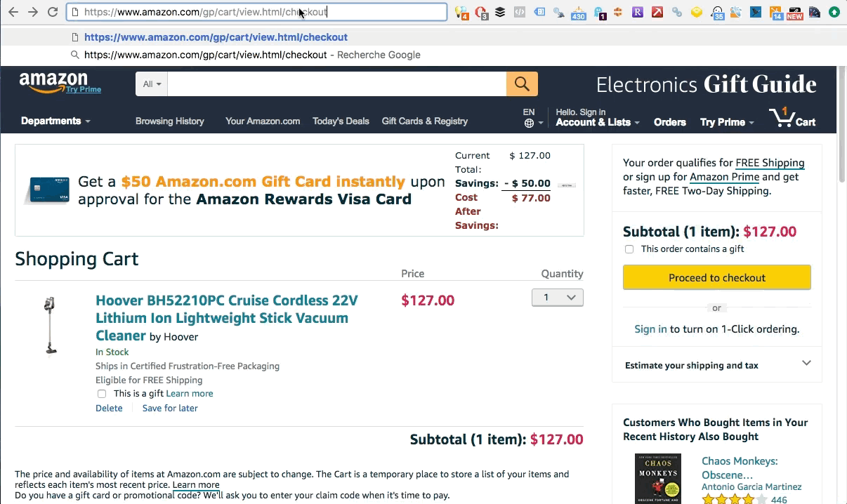Switch to Today's Deals

[x=341, y=121]
